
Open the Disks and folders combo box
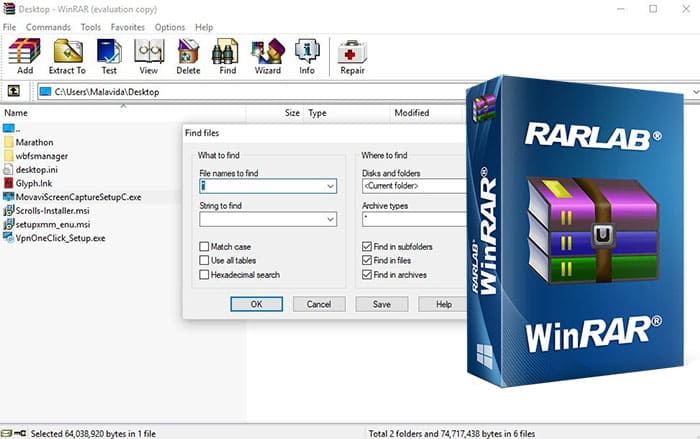[x=414, y=186]
